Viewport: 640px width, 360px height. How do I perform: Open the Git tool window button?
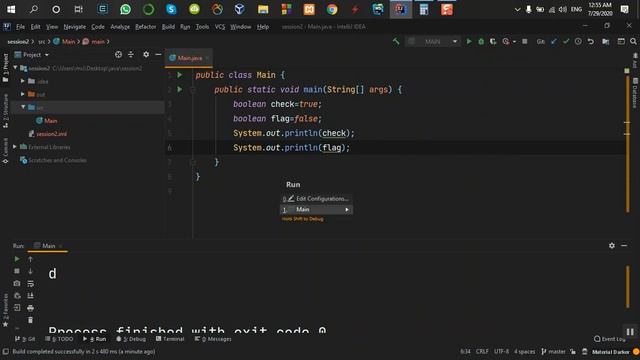pos(25,339)
